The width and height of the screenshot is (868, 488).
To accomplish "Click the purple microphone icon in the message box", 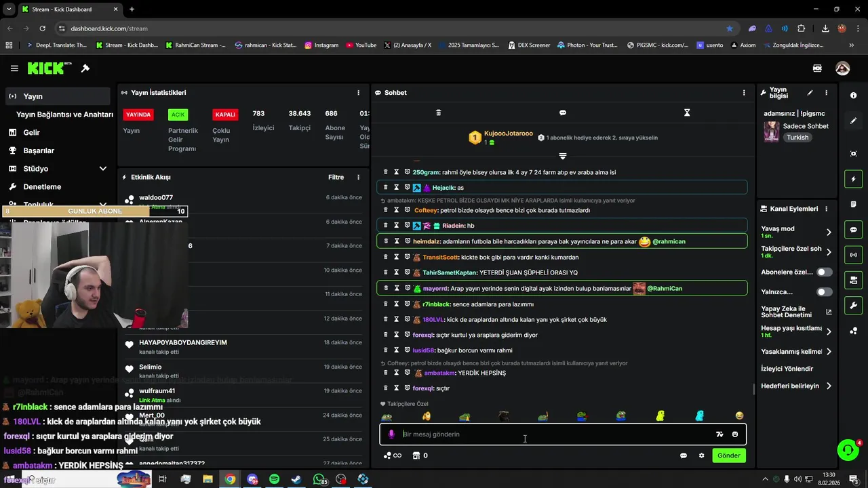I will coord(391,434).
